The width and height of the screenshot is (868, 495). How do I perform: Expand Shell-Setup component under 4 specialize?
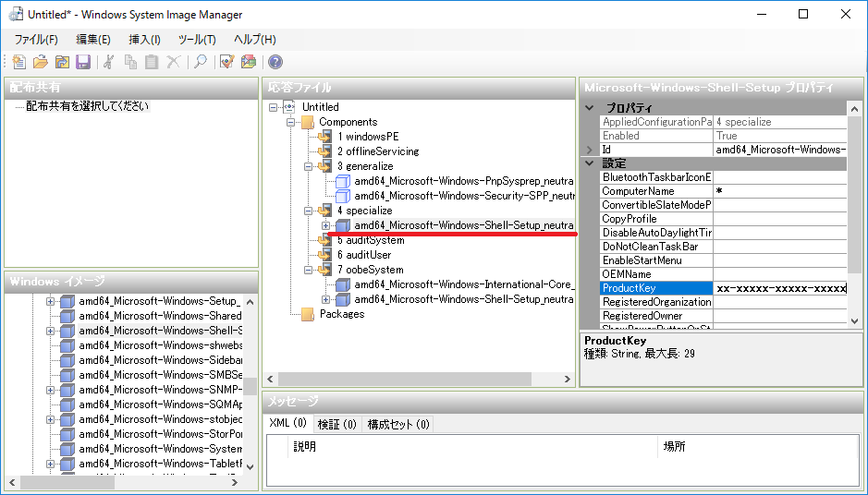click(326, 225)
